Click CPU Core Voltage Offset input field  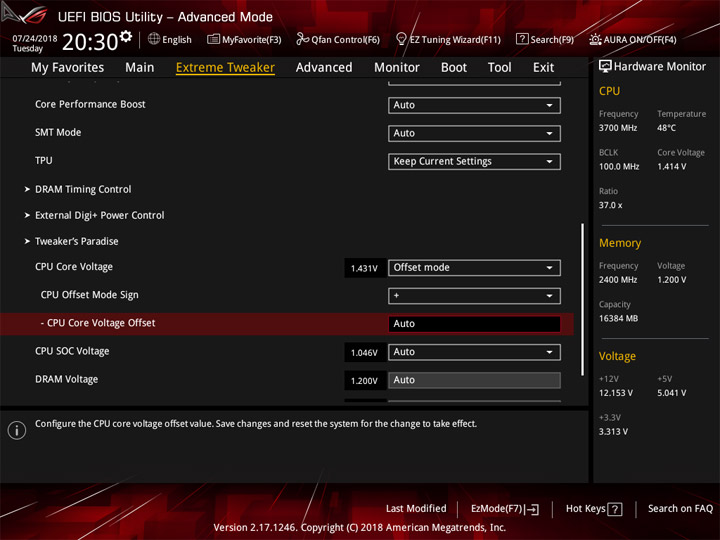pos(474,324)
